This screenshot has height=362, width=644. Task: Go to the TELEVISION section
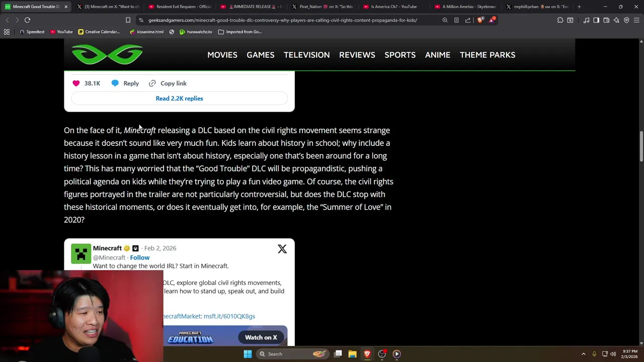pos(306,55)
